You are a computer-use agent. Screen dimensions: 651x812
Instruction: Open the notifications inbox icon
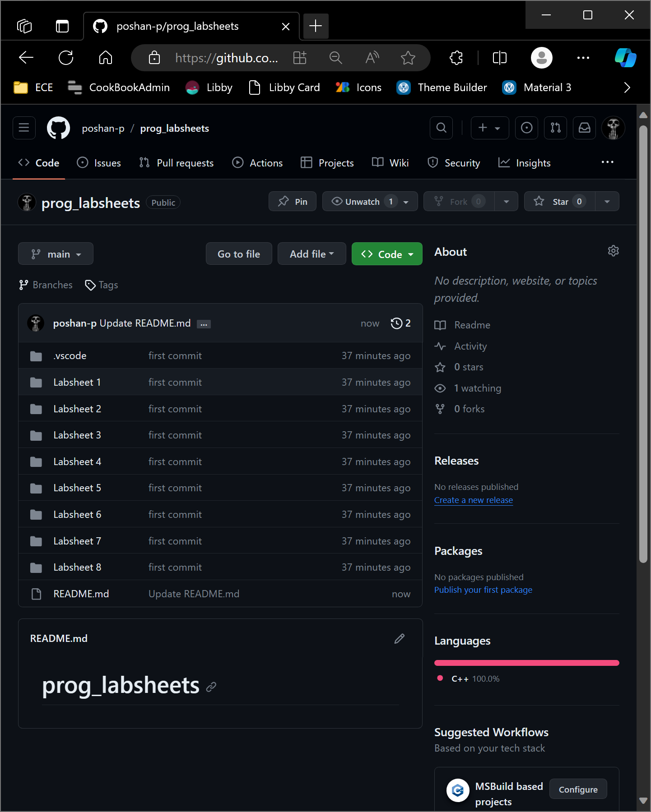(x=584, y=128)
